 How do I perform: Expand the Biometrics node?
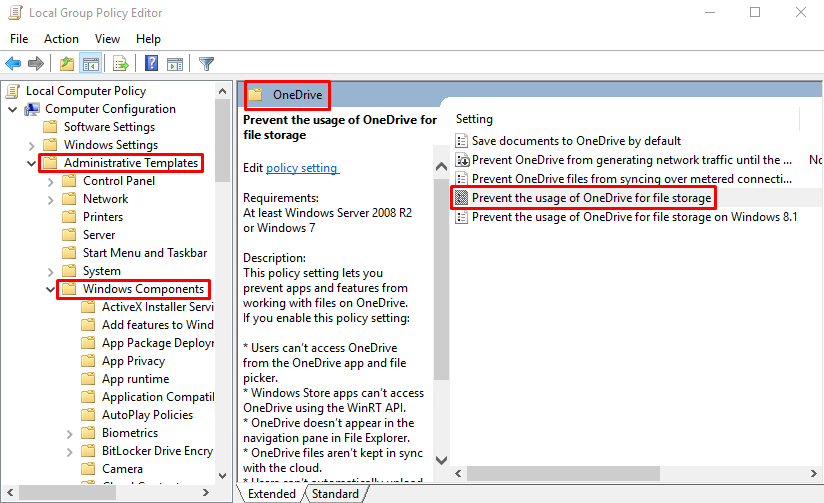(69, 433)
